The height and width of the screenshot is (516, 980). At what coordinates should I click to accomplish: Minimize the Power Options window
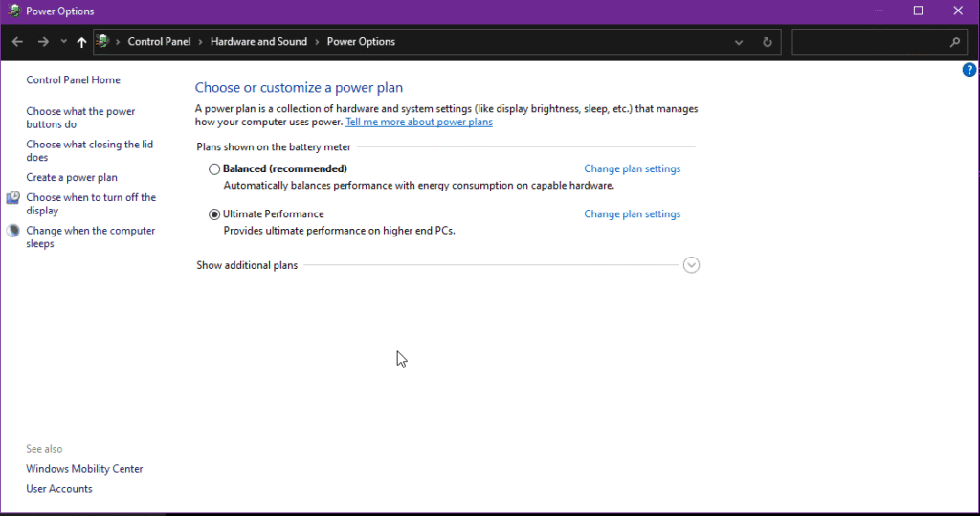point(879,11)
